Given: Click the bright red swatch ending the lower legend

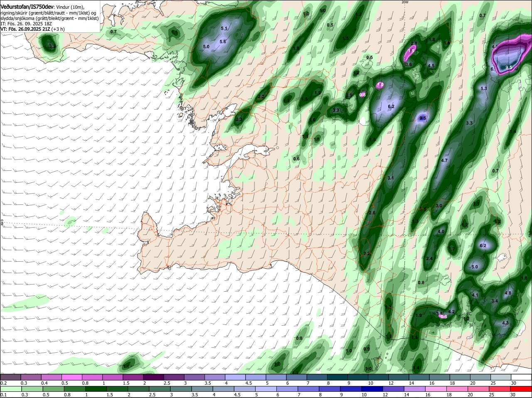Looking at the screenshot, I should point(522,389).
